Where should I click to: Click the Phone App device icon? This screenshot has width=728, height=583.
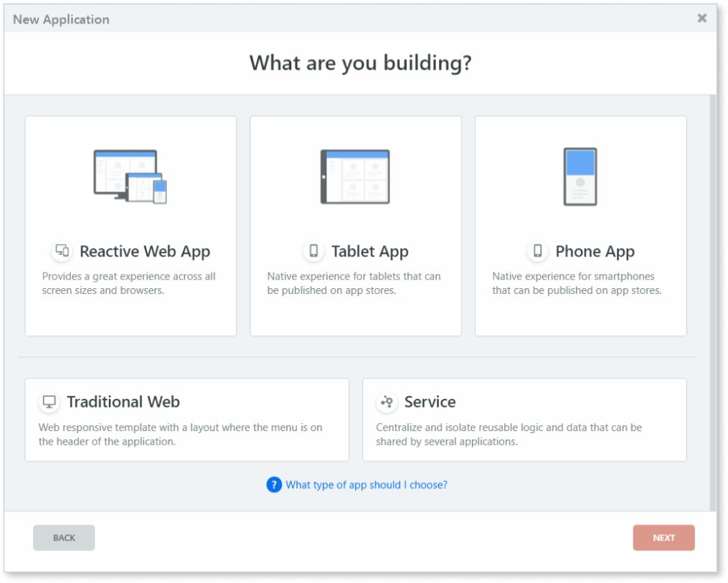pos(537,251)
